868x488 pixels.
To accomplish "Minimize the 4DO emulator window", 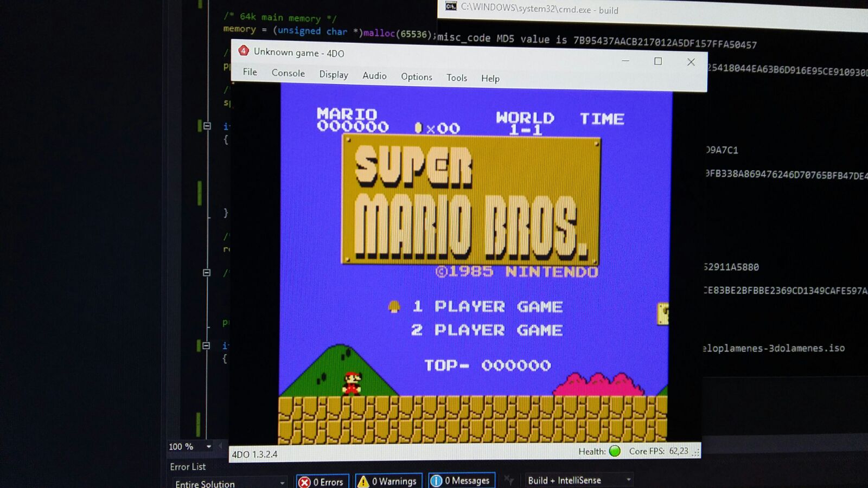I will click(626, 61).
